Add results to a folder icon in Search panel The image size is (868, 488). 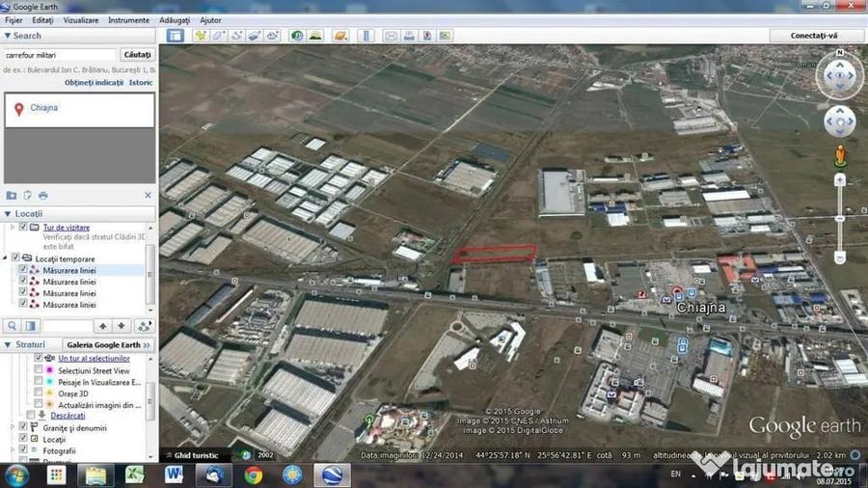click(x=11, y=196)
